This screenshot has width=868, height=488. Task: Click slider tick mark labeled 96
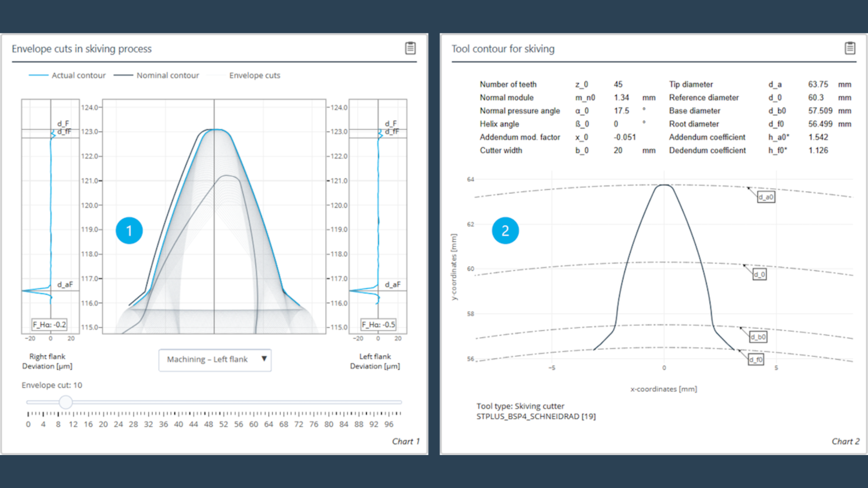point(389,413)
